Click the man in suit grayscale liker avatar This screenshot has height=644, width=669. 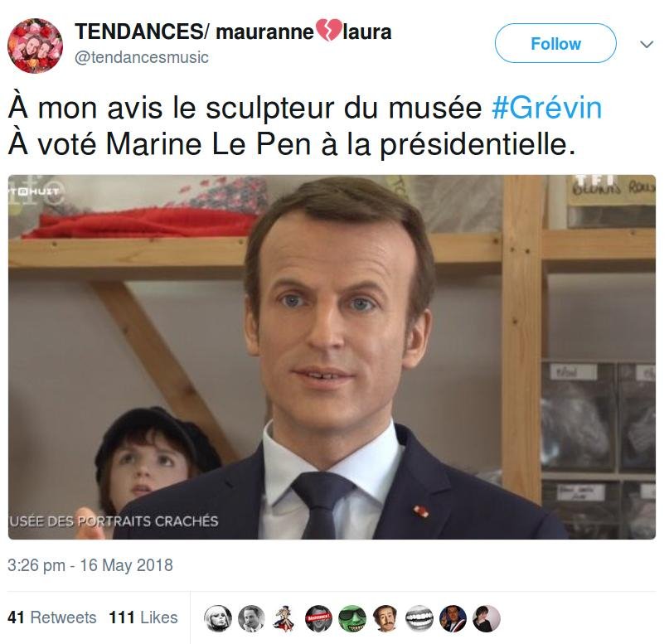pos(251,618)
